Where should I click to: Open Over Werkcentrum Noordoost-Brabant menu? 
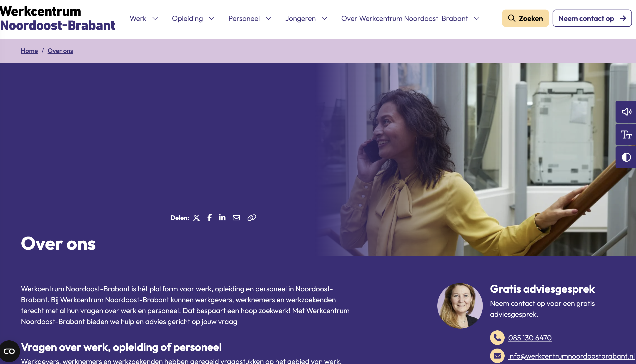click(410, 18)
